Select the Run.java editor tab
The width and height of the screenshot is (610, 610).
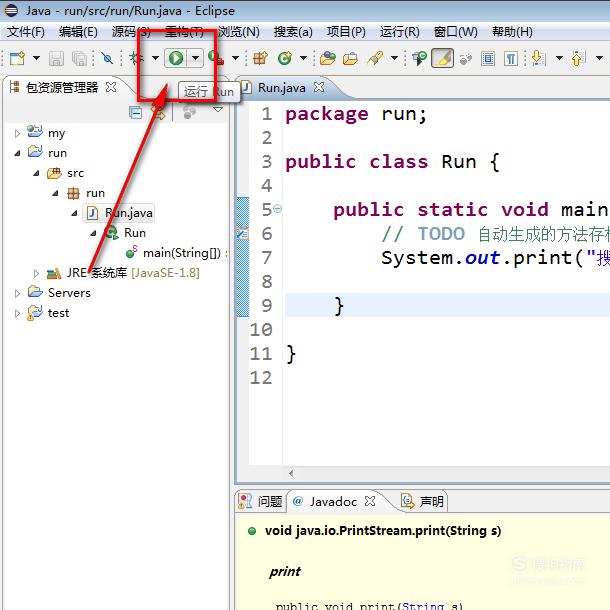(x=281, y=88)
